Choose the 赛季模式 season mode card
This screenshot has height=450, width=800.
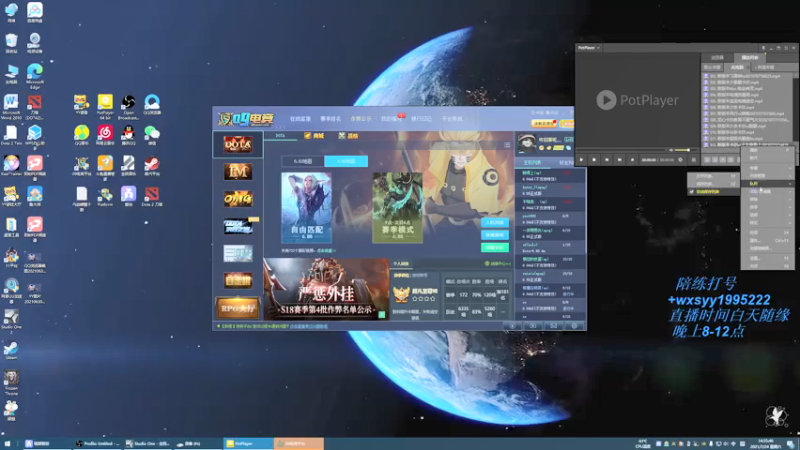coord(397,207)
